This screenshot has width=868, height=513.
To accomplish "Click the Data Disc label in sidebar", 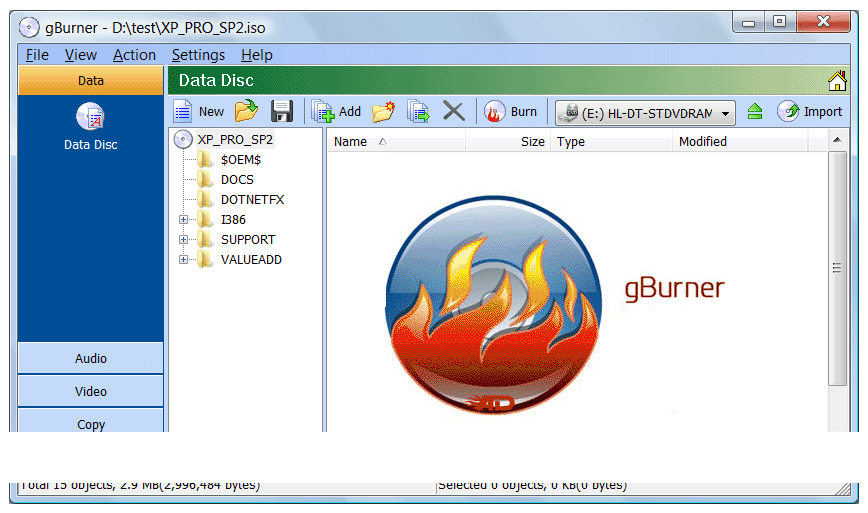I will tap(91, 144).
